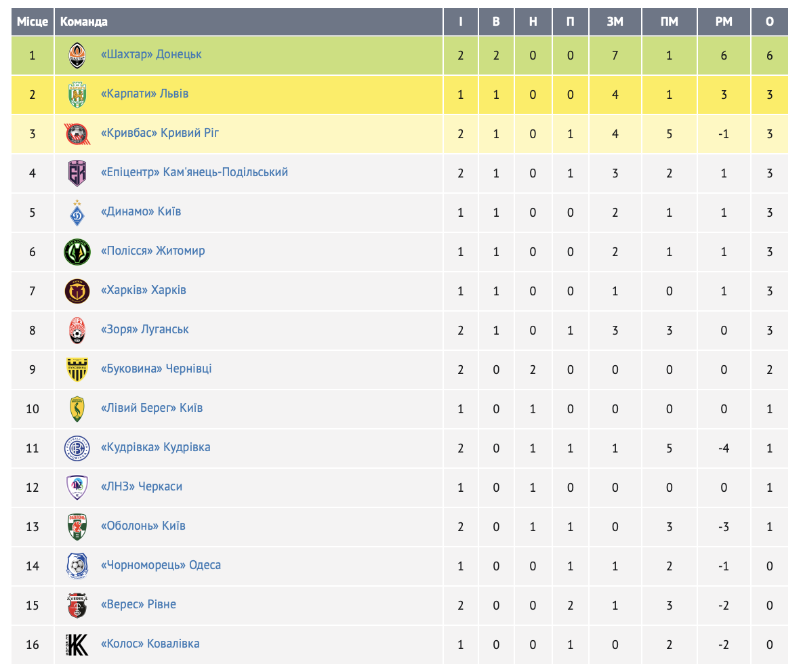Click the Karpaty Lviv club crest
The width and height of the screenshot is (801, 672).
coord(77,94)
